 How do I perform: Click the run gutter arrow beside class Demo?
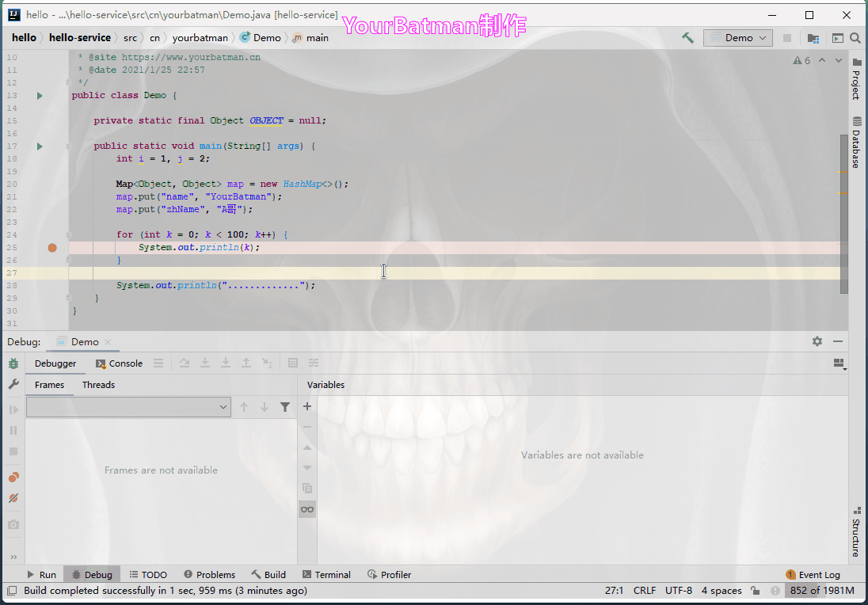pyautogui.click(x=40, y=95)
